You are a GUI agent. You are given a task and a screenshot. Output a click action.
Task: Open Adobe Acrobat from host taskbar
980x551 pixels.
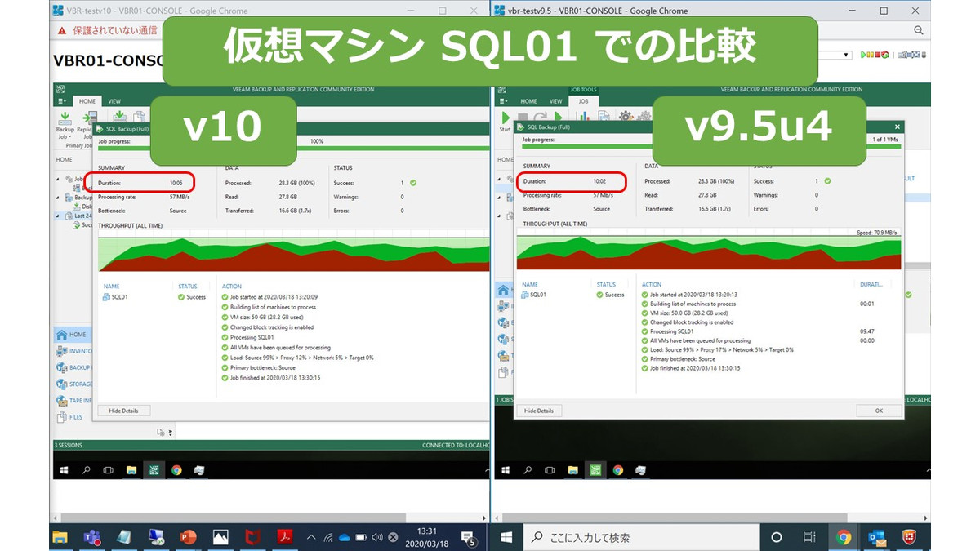[286, 537]
